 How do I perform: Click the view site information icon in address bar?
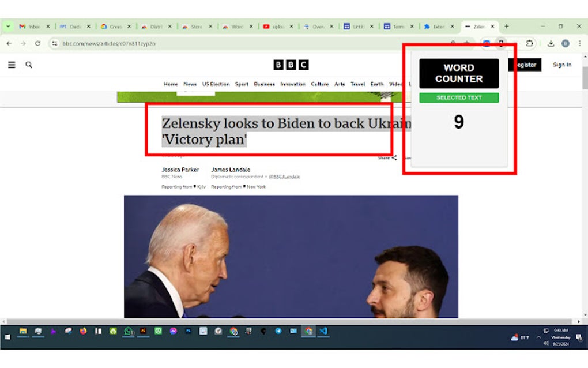pos(55,43)
